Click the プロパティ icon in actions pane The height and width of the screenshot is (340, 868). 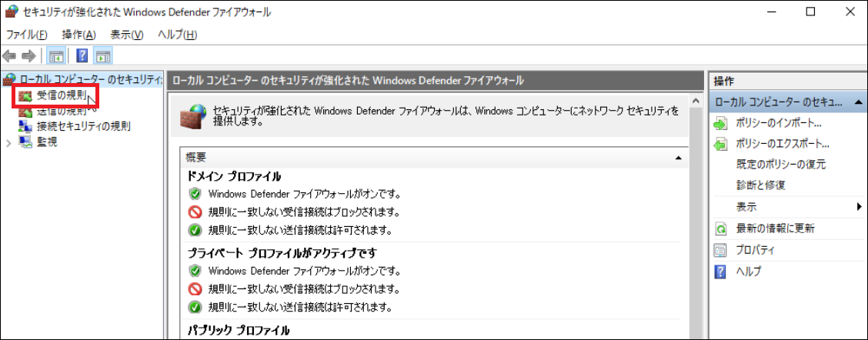click(721, 250)
